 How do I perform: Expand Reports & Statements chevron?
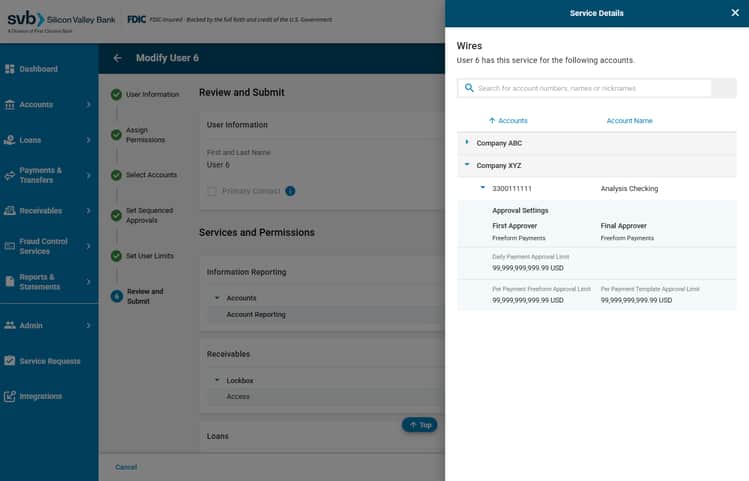click(88, 282)
